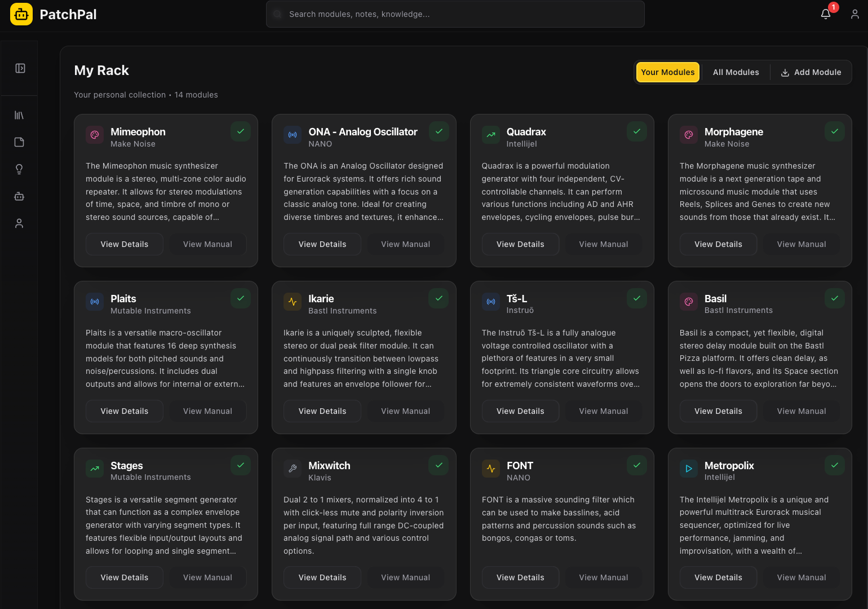
Task: Click the 'Klavis' maker label
Action: 320,478
